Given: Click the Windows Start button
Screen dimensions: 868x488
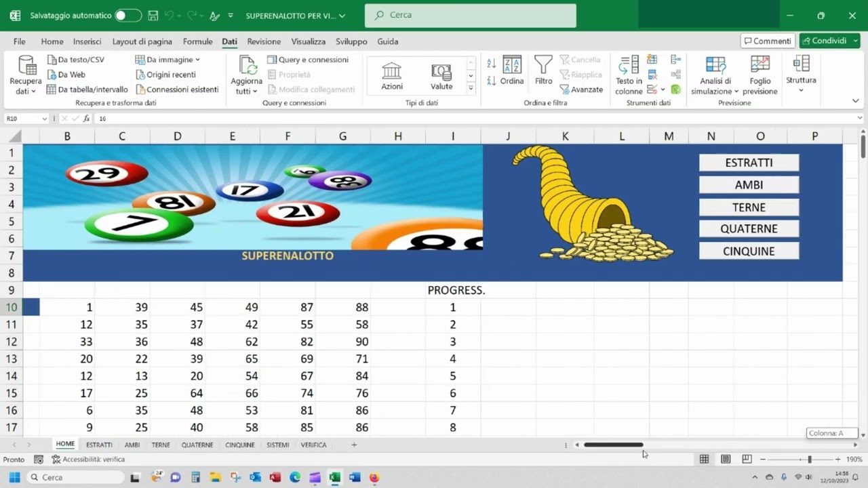Looking at the screenshot, I should (14, 477).
